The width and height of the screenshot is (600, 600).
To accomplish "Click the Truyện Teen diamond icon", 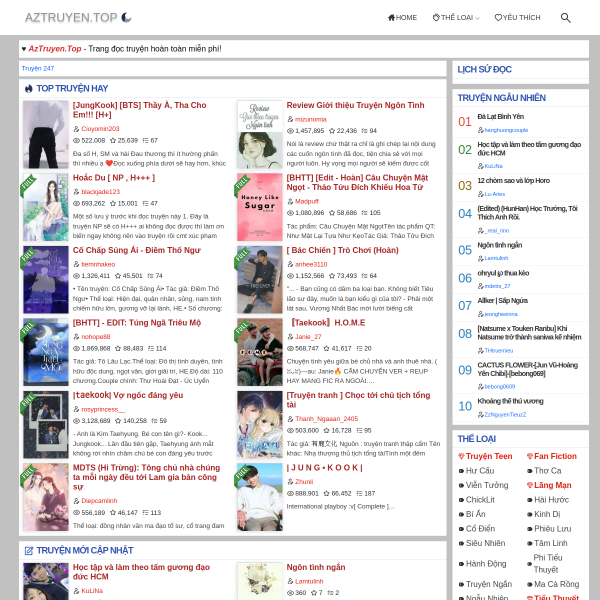I will click(x=461, y=456).
